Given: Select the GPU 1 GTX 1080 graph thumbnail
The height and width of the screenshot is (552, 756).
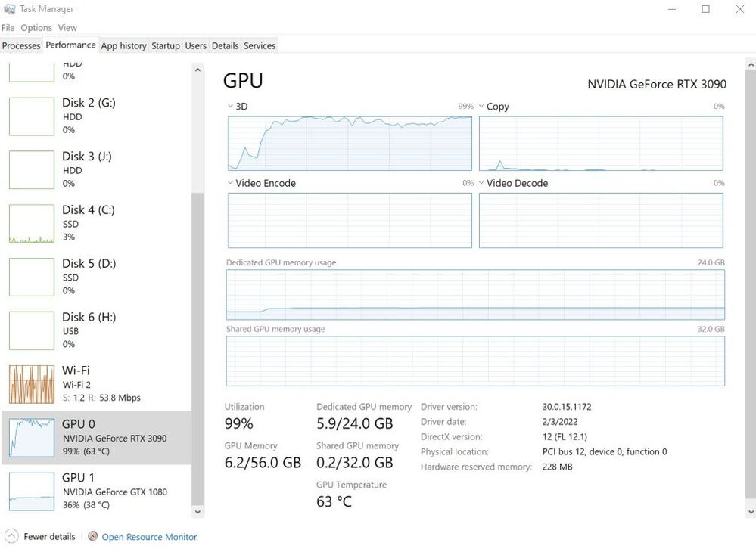Looking at the screenshot, I should click(x=32, y=491).
